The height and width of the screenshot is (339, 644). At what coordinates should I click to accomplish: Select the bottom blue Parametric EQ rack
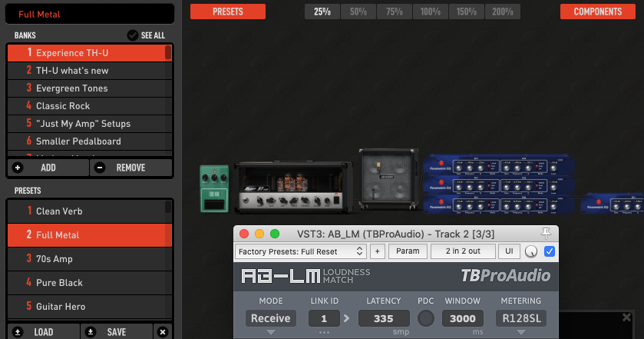[x=499, y=204]
